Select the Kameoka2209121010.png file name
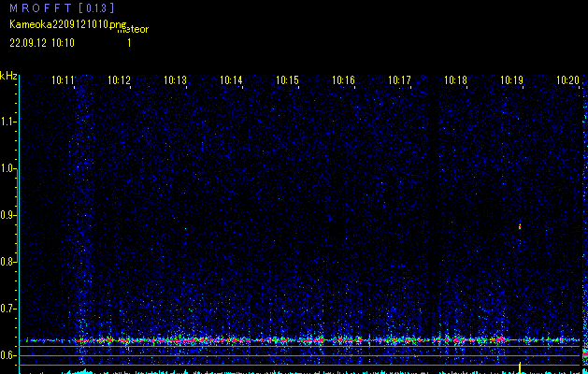The image size is (588, 374). pyautogui.click(x=69, y=24)
